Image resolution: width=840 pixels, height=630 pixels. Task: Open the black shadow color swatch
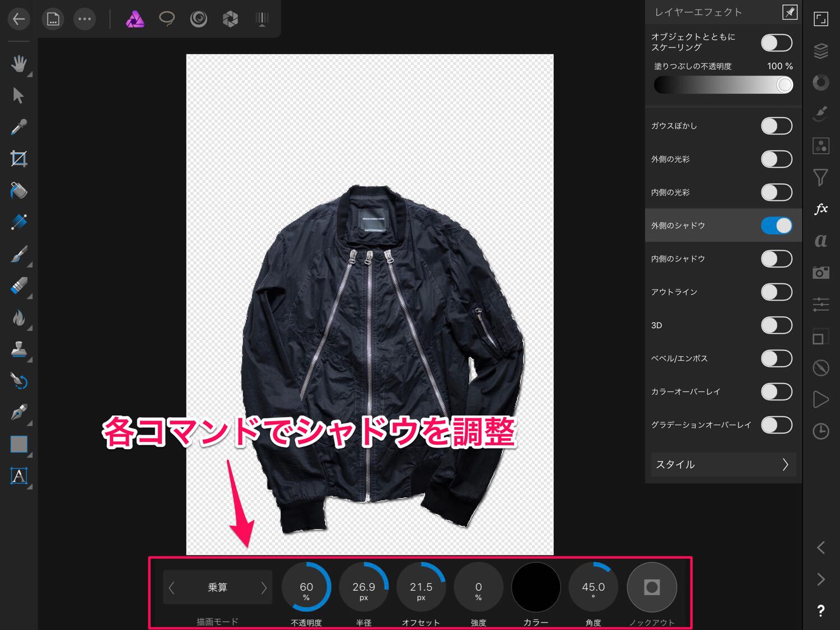pos(536,587)
